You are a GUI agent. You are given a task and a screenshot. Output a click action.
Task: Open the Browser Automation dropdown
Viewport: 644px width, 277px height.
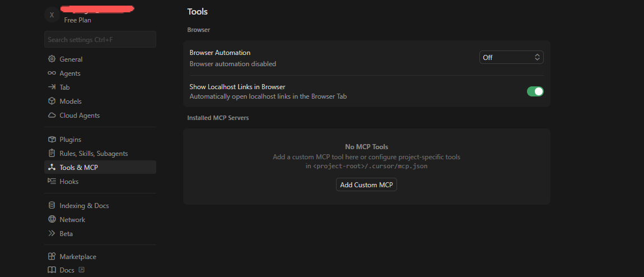511,57
